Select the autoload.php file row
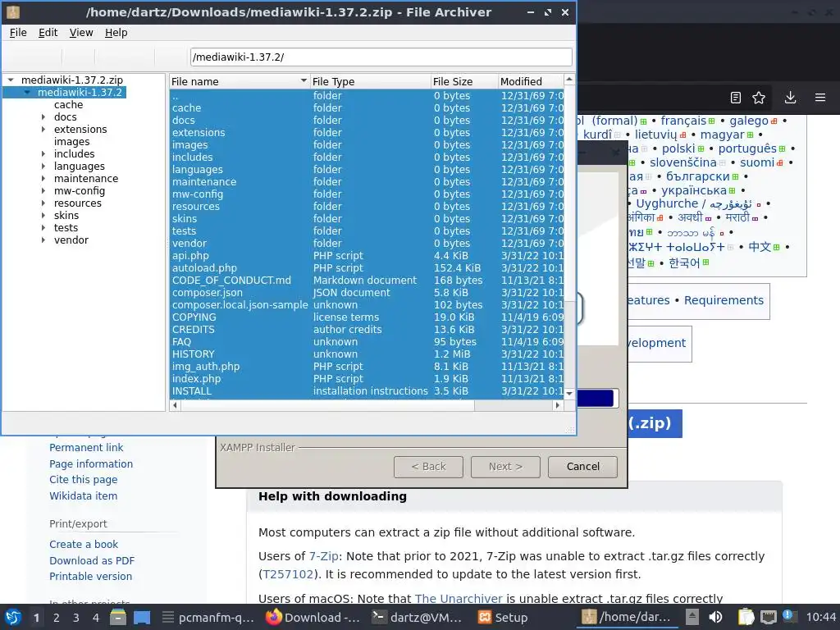 click(x=367, y=268)
